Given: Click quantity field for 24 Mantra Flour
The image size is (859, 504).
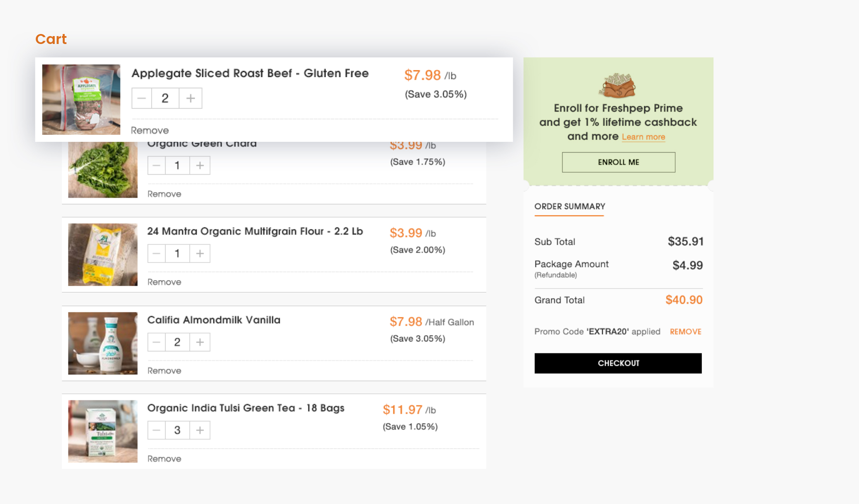Looking at the screenshot, I should (177, 253).
